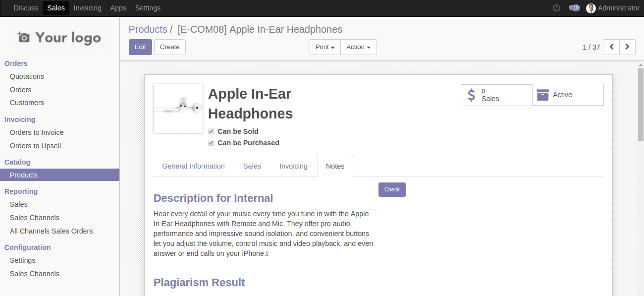Open the Sales top menu
The image size is (644, 296).
pyautogui.click(x=56, y=8)
